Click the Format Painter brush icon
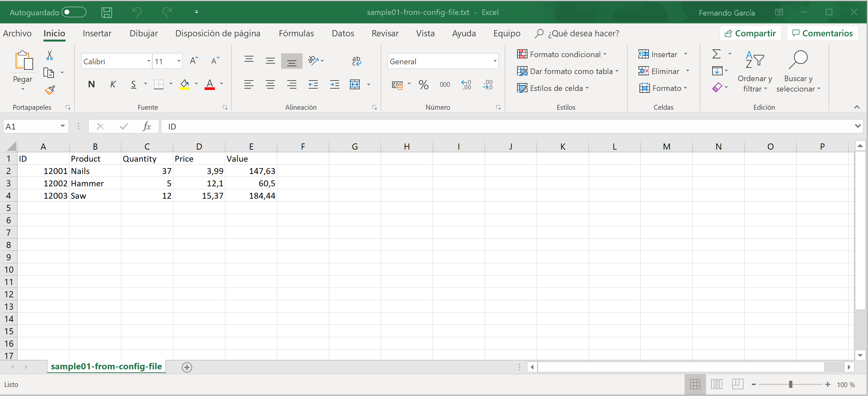Screen dimensions: 868x396 click(x=50, y=90)
